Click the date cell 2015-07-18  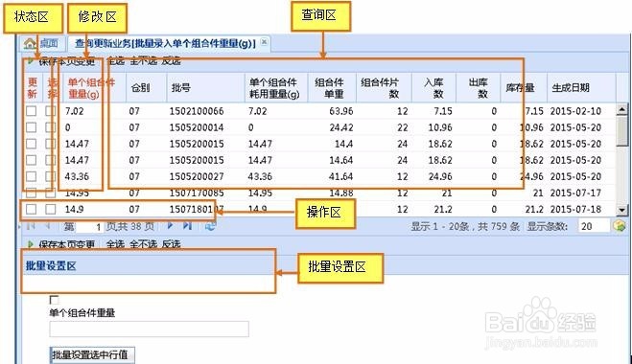pos(575,209)
